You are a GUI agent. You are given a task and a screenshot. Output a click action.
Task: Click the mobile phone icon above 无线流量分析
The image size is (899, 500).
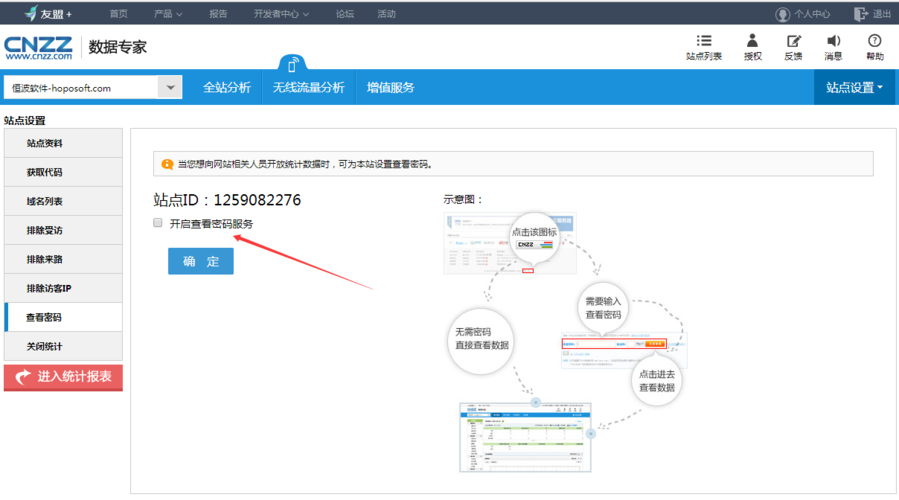(292, 65)
